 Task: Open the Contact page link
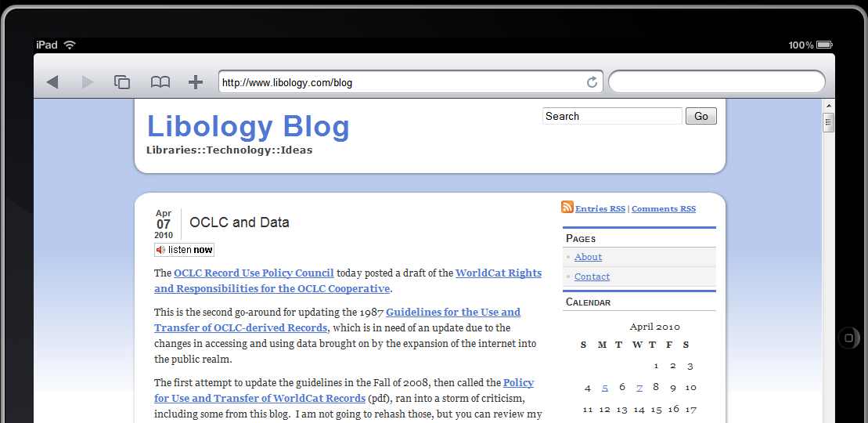pyautogui.click(x=592, y=277)
